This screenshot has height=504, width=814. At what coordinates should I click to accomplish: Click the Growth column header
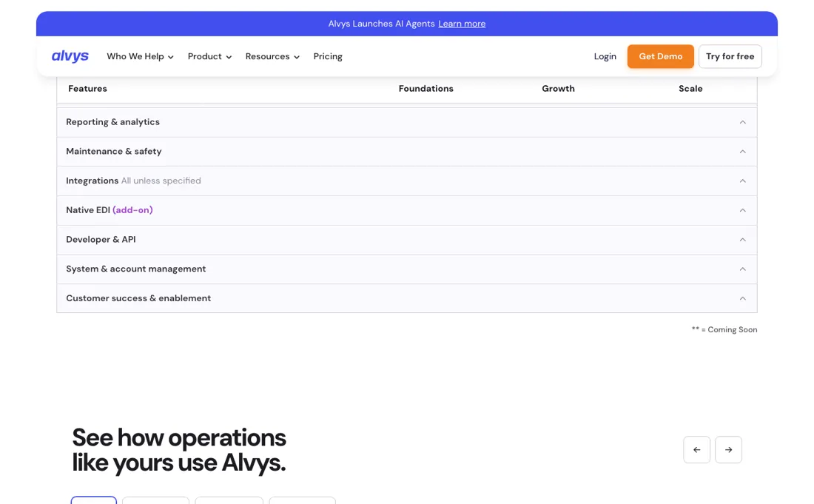(558, 89)
